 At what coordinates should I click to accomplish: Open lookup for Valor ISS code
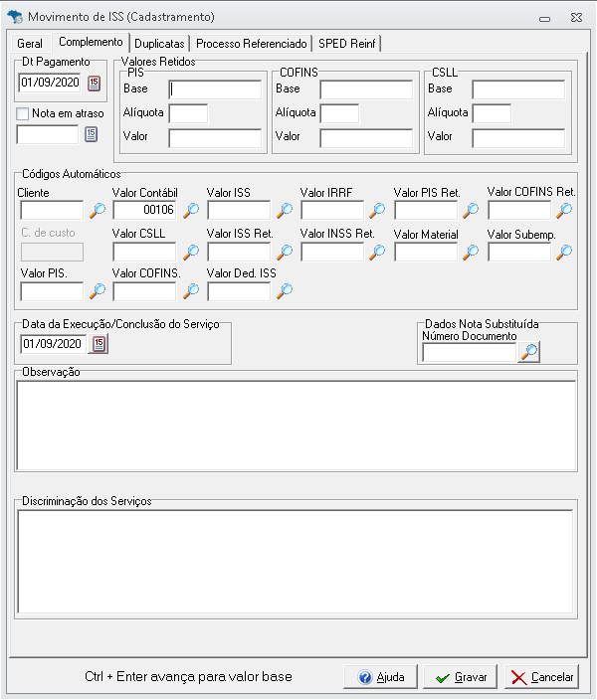(285, 210)
